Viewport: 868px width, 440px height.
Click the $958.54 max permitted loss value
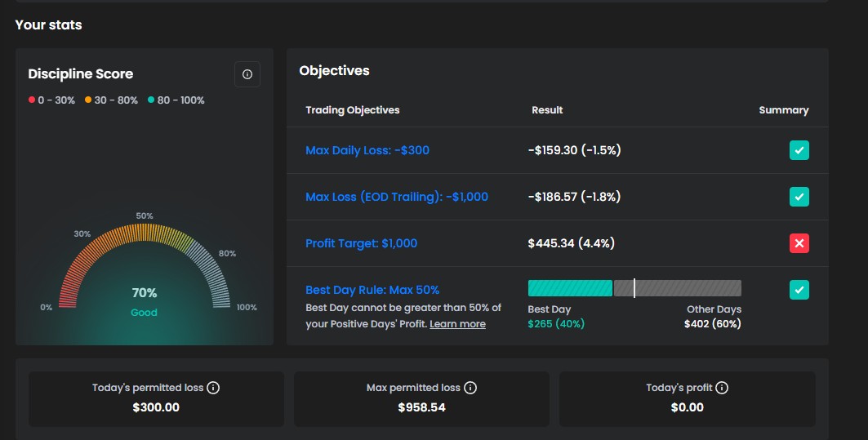[422, 407]
